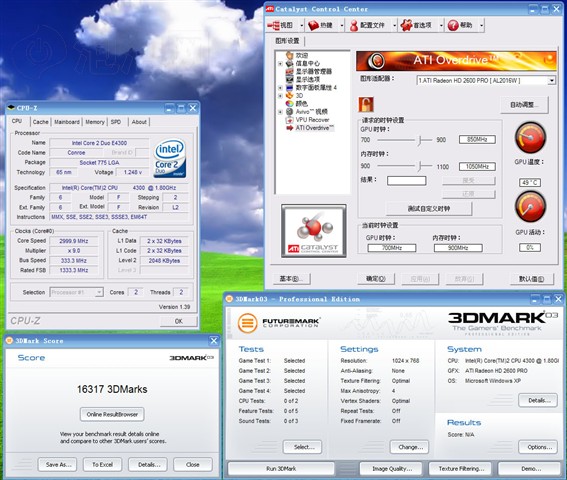567x480 pixels.
Task: Click the Intel Core 2 Duo logo
Action: point(170,158)
